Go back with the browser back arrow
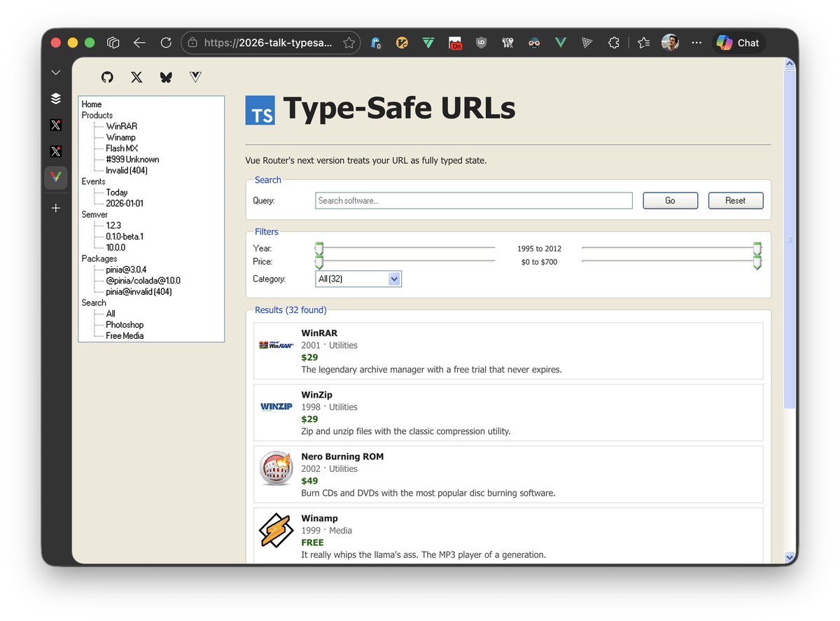 point(139,43)
